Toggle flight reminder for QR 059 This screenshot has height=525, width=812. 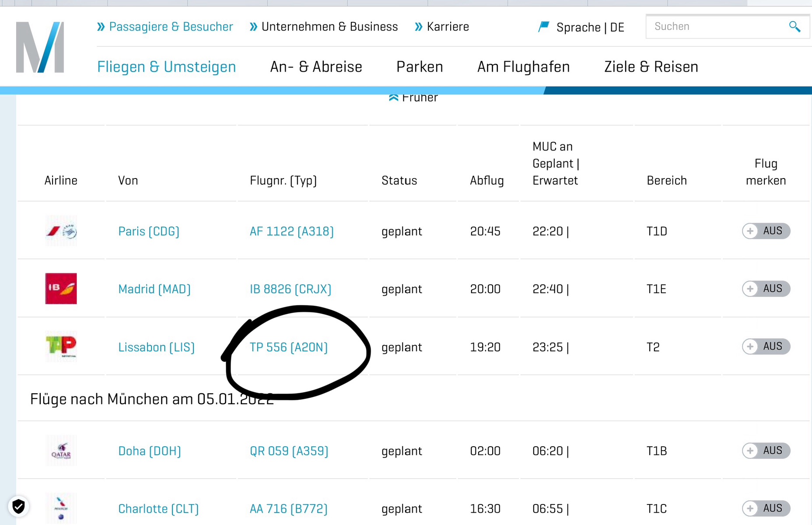[x=766, y=451]
